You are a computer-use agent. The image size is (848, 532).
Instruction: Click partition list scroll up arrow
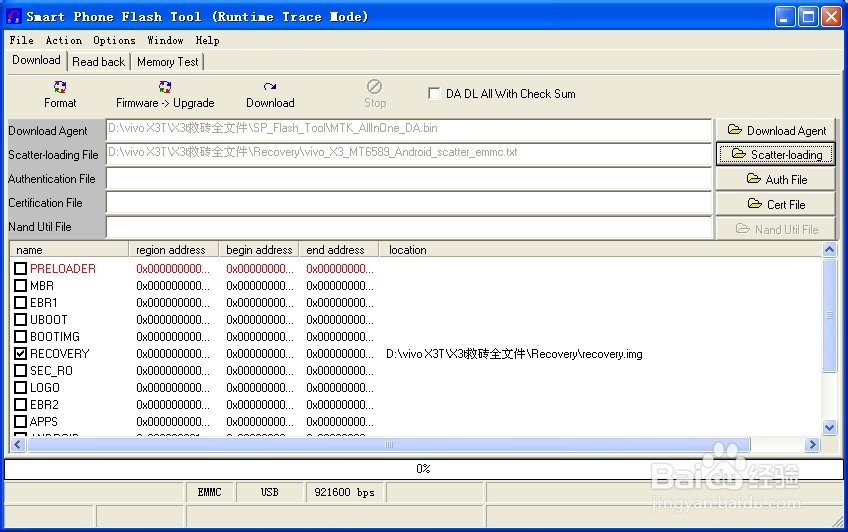[829, 249]
